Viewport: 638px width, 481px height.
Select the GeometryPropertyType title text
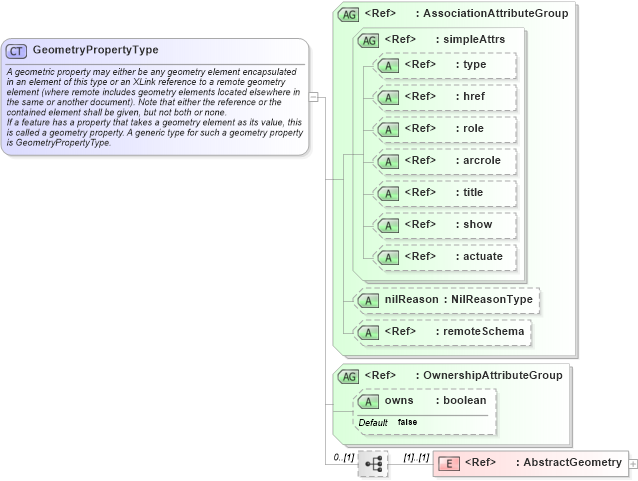[96, 50]
